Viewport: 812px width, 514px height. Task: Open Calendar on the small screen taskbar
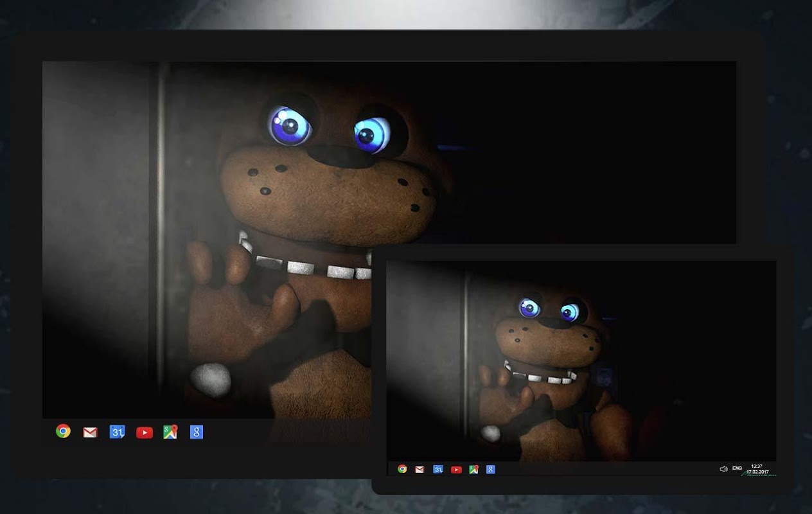(x=437, y=469)
